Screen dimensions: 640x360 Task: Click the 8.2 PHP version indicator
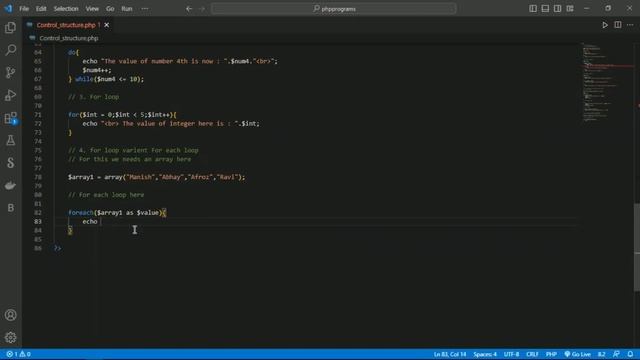point(602,354)
